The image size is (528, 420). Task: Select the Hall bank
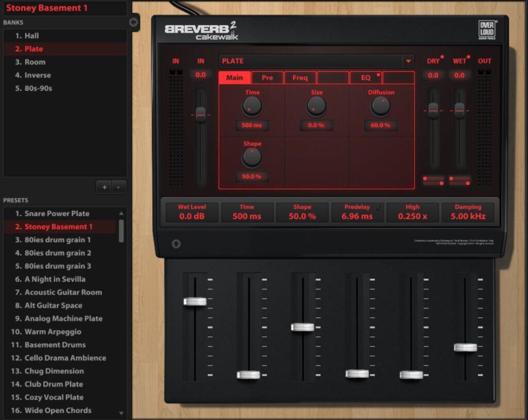coord(65,36)
